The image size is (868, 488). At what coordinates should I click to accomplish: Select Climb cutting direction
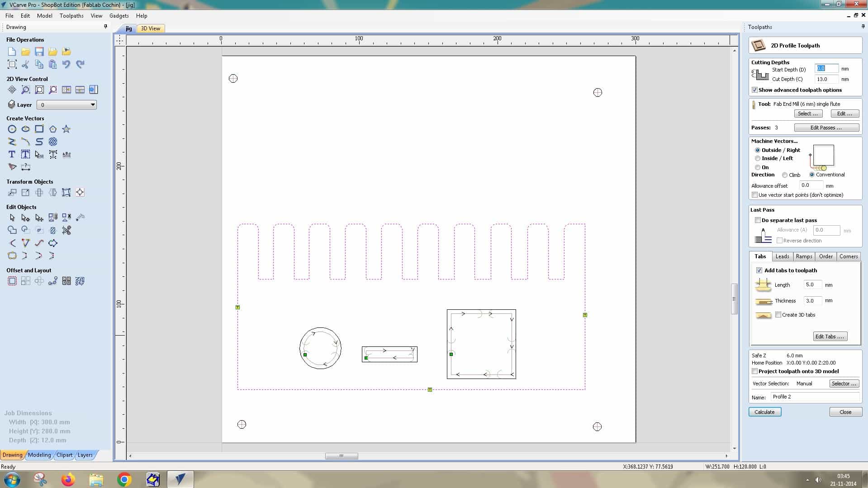(784, 175)
